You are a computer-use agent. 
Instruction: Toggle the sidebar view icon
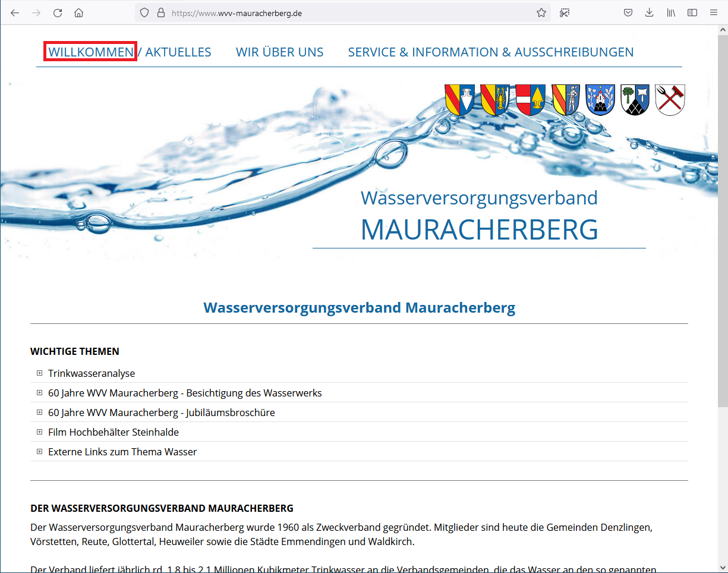(x=692, y=12)
